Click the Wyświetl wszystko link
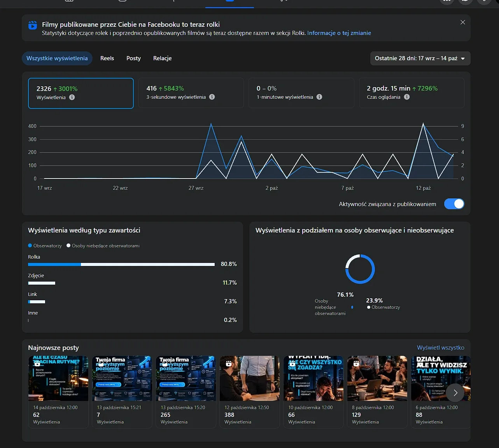 [x=441, y=348]
